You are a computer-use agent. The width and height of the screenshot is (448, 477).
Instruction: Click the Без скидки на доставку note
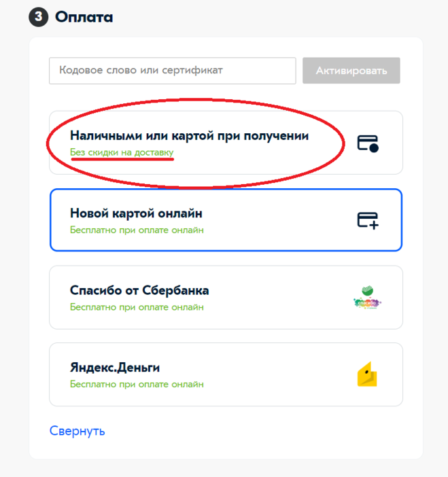(122, 152)
